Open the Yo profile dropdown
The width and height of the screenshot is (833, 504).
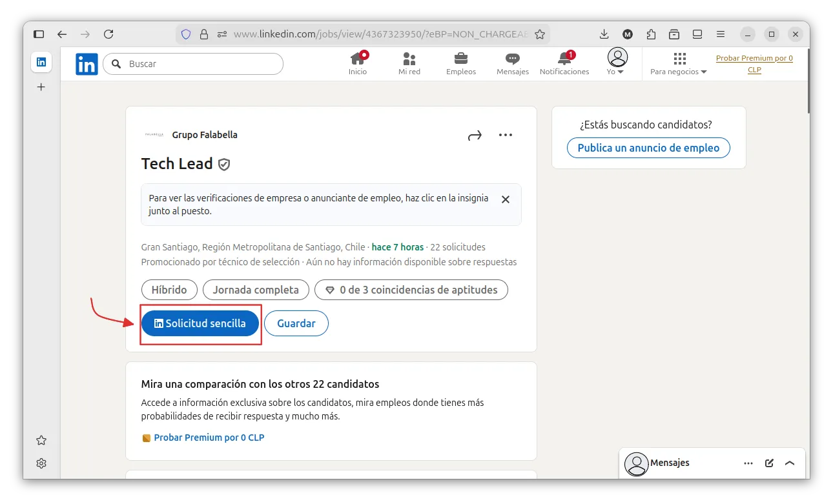coord(616,63)
